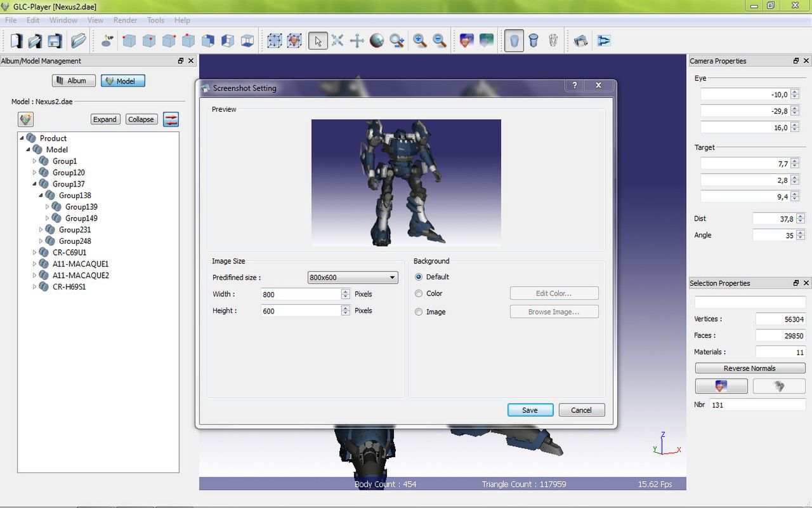Select the Image background radio button
The width and height of the screenshot is (812, 508).
419,312
